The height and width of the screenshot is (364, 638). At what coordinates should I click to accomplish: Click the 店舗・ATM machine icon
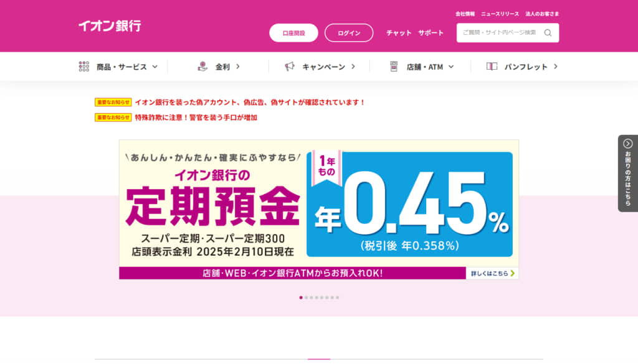[x=394, y=67]
